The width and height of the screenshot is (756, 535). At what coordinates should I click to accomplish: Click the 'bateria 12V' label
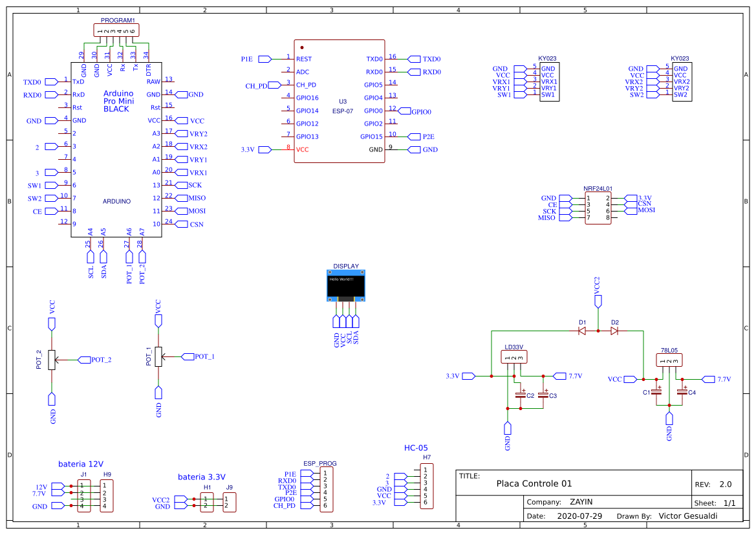(81, 464)
